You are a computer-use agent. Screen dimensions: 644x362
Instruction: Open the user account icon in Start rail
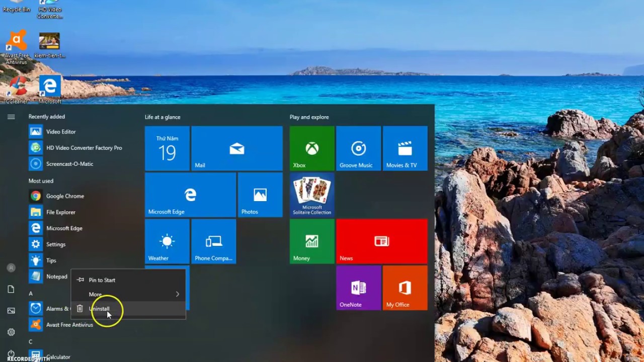click(11, 268)
